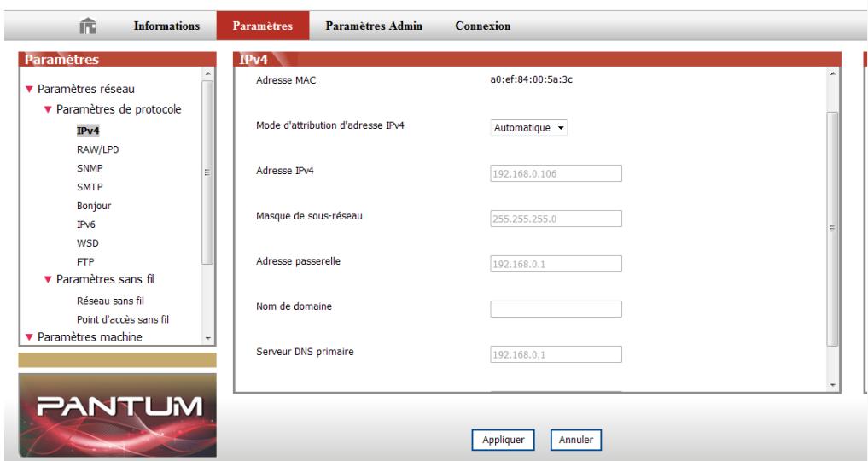Open Réseau sans fil settings
868x461 pixels.
pyautogui.click(x=111, y=301)
